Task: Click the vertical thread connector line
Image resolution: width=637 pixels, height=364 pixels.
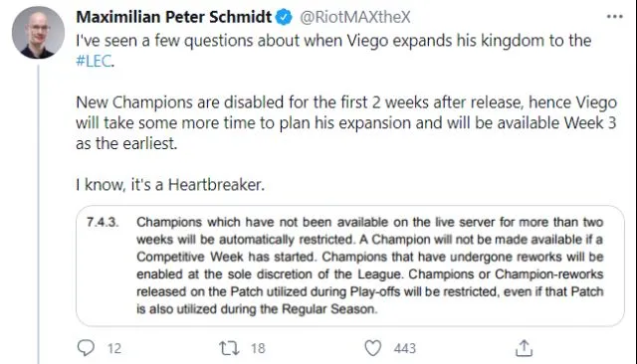Action: (39, 214)
